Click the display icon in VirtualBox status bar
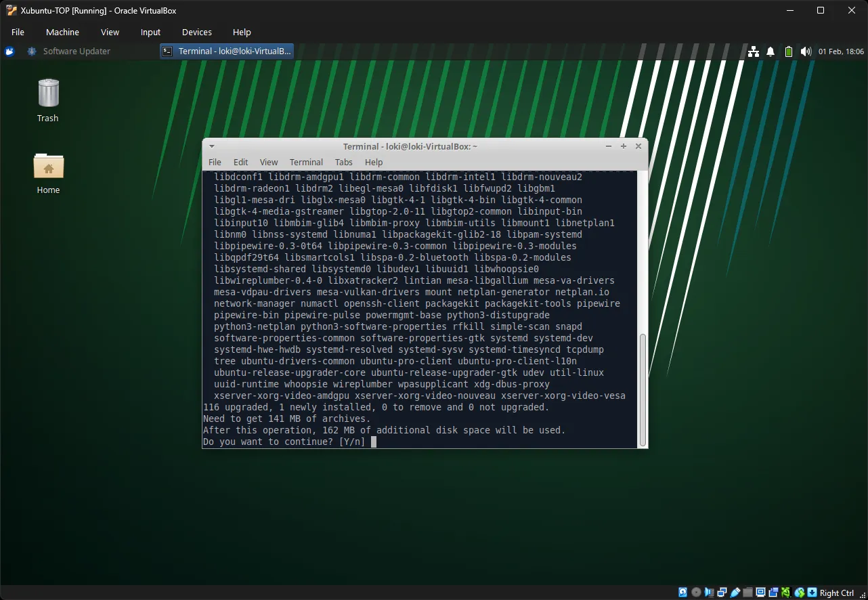This screenshot has height=600, width=868. click(760, 592)
